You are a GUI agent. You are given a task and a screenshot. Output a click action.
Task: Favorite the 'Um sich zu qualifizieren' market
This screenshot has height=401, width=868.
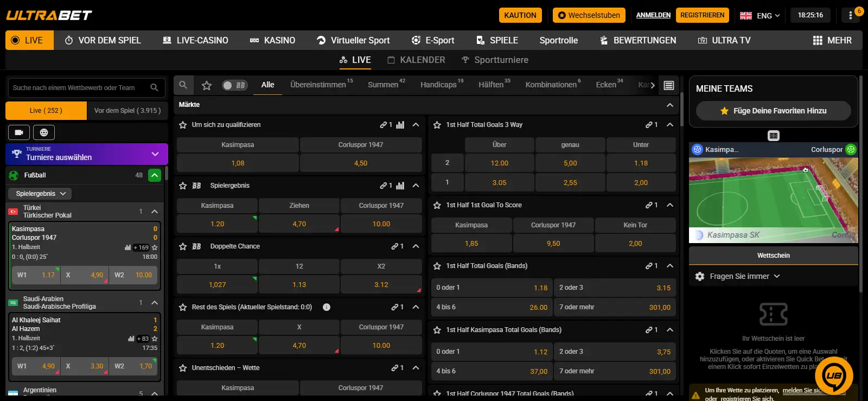[183, 125]
